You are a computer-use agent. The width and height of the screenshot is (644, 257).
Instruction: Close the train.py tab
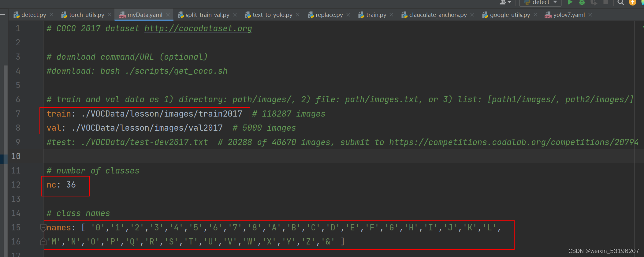tap(391, 15)
